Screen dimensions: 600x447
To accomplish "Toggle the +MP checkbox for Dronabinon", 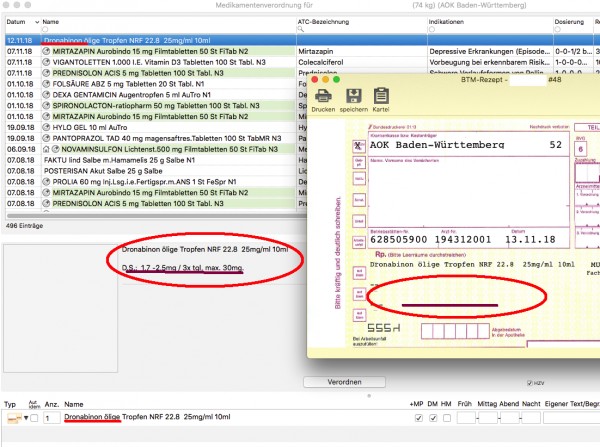I will pyautogui.click(x=419, y=418).
